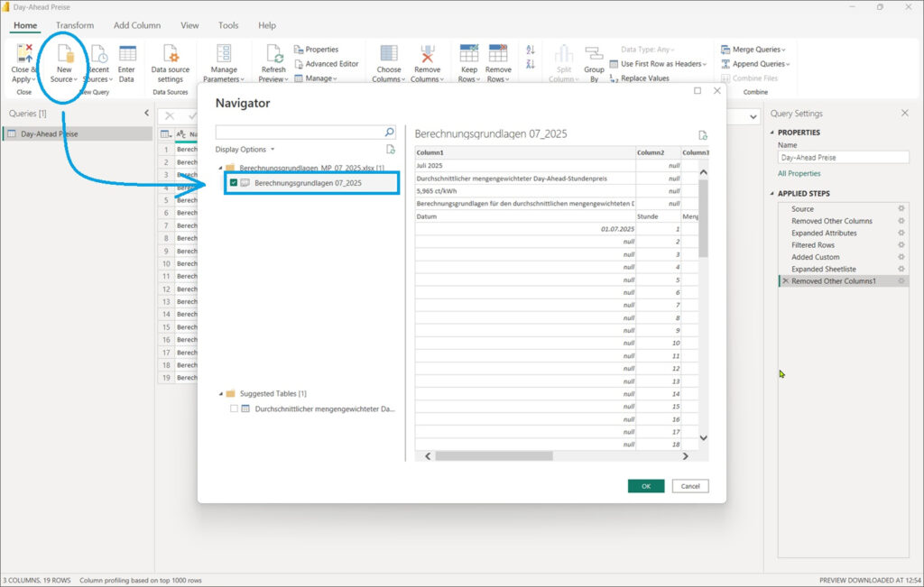Open the All Properties link
The width and height of the screenshot is (924, 587).
799,173
